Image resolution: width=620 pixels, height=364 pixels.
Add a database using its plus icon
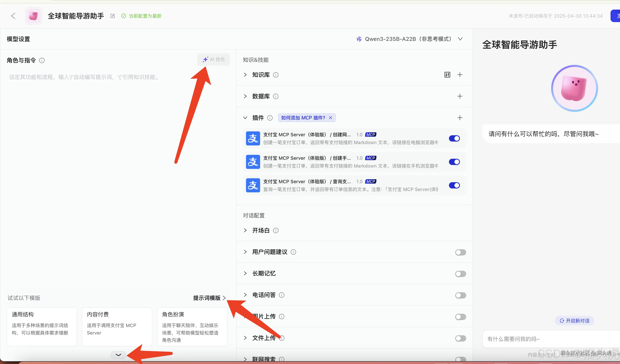[x=460, y=96]
